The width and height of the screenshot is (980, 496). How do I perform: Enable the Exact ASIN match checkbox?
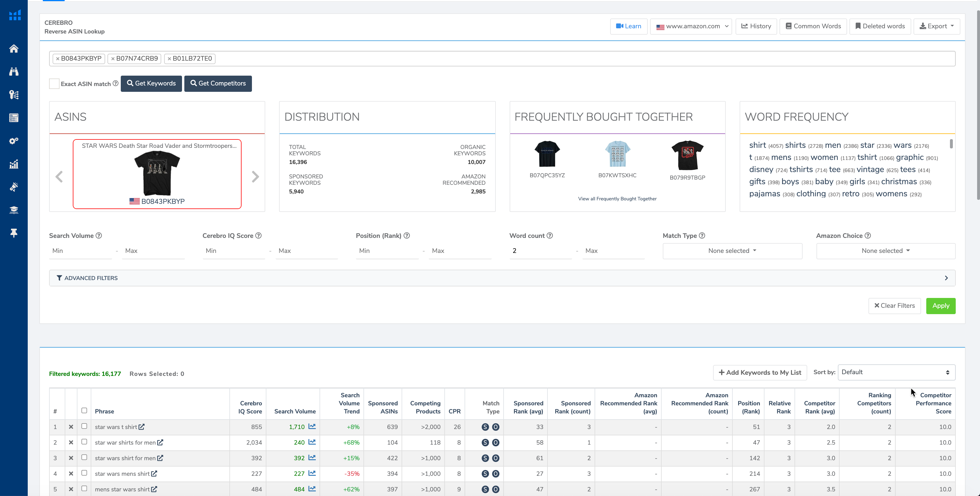tap(54, 84)
